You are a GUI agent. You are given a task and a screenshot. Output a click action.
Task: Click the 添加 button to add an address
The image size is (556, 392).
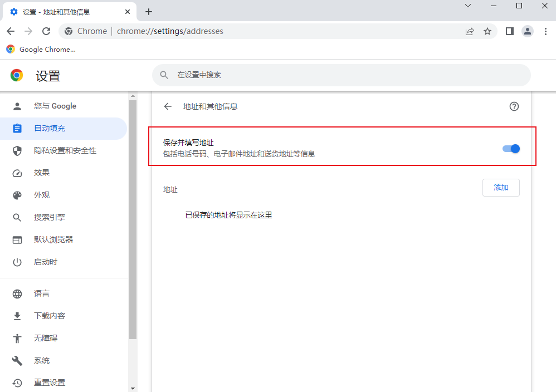tap(500, 188)
